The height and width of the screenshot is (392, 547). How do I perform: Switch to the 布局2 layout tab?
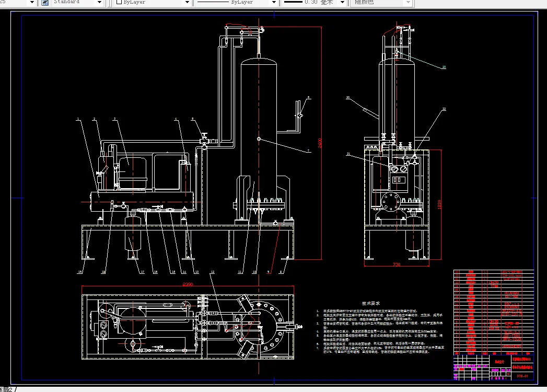pyautogui.click(x=7, y=389)
